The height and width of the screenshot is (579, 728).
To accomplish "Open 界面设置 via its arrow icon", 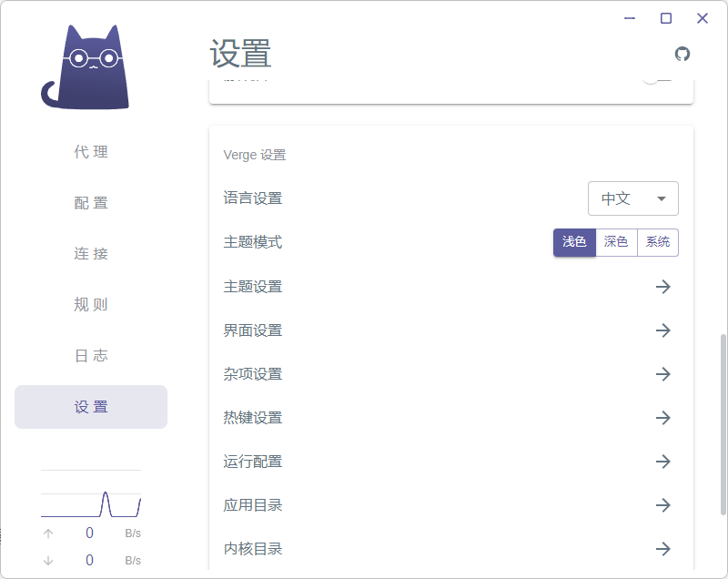I will [x=663, y=330].
